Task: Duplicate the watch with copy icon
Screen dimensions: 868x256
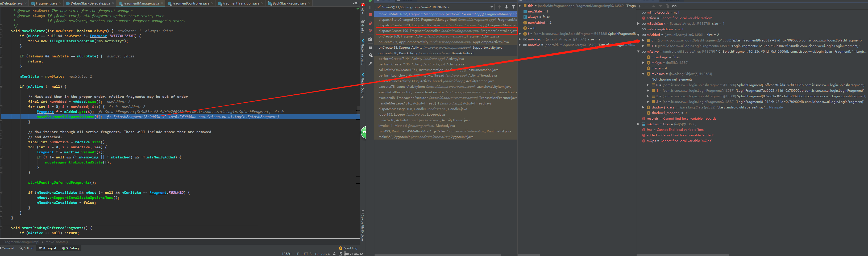Action: (x=667, y=6)
